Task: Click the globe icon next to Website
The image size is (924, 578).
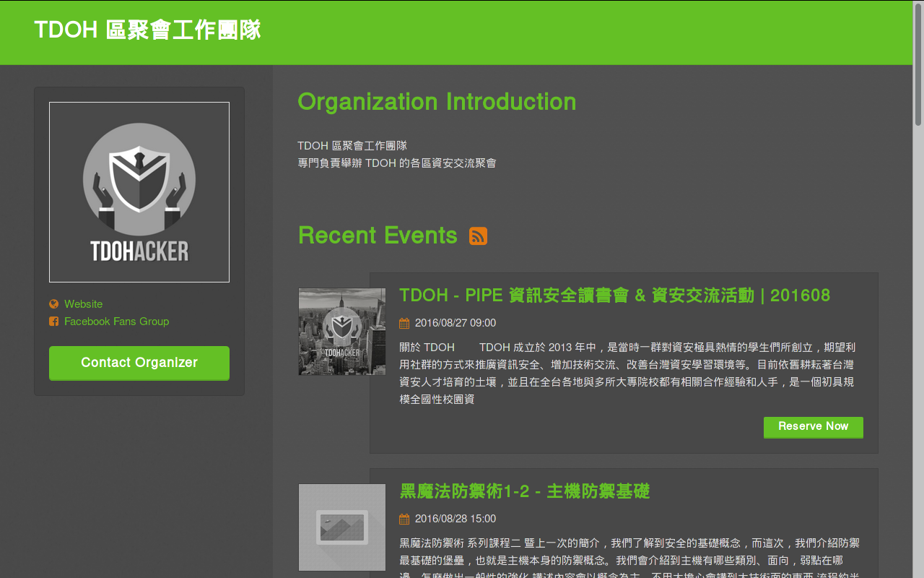Action: [x=53, y=304]
